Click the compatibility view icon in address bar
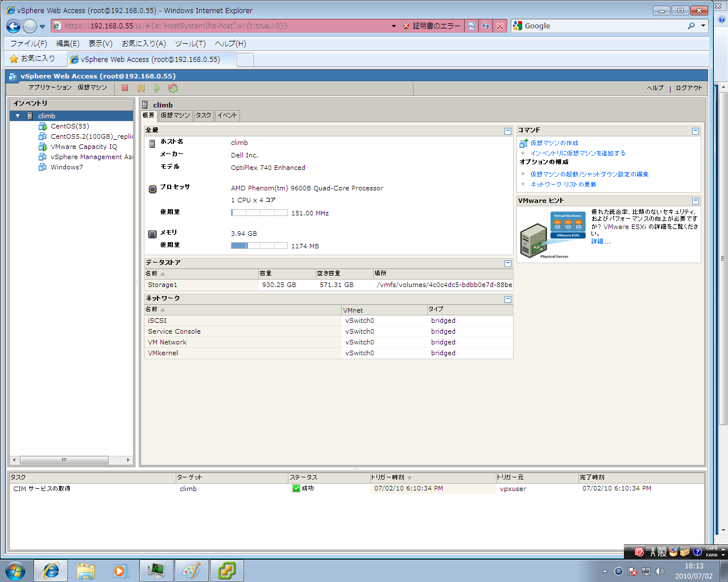The width and height of the screenshot is (728, 582). coord(471,26)
